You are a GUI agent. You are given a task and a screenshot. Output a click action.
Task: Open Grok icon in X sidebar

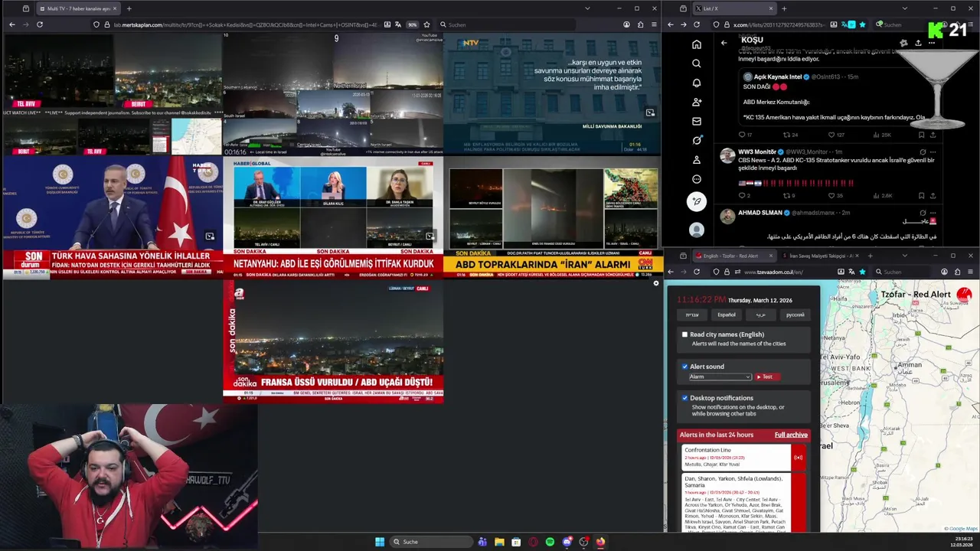coord(696,140)
